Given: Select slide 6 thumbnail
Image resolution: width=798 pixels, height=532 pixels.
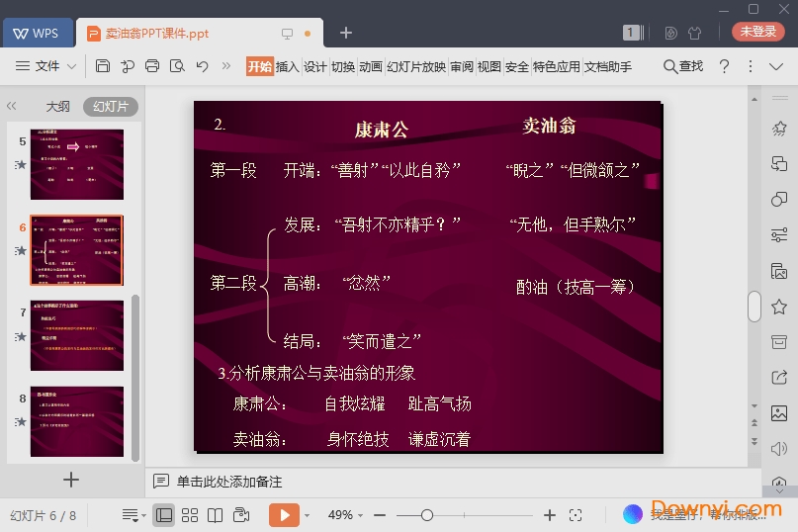Looking at the screenshot, I should [x=77, y=250].
